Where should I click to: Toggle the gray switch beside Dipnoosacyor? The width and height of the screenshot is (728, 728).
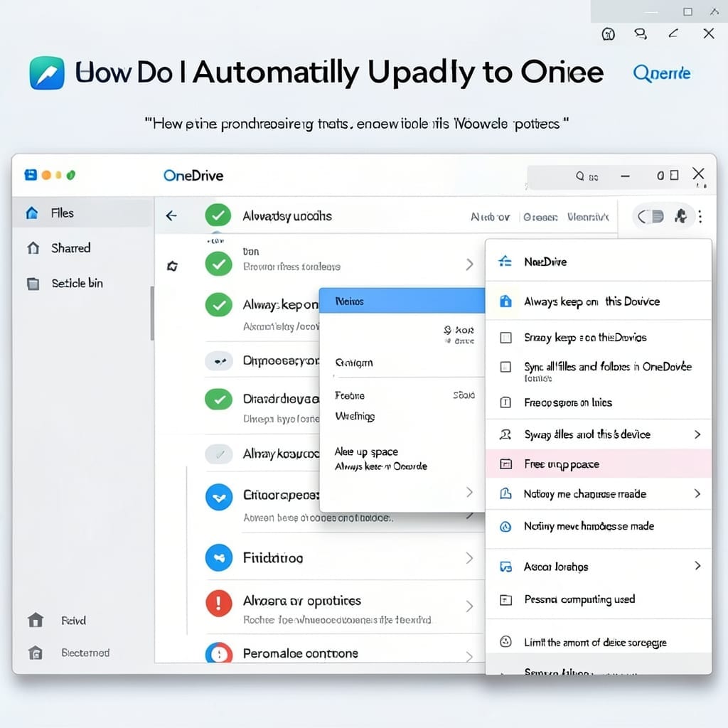tap(219, 360)
